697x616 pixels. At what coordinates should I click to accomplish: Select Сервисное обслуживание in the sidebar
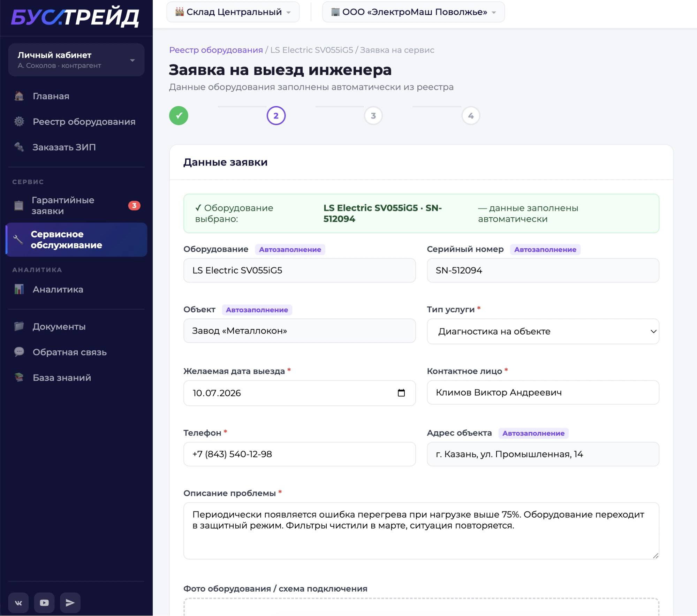pyautogui.click(x=76, y=240)
